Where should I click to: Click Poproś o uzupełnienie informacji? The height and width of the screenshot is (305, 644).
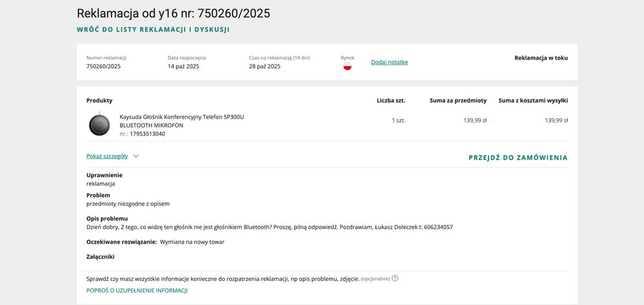[x=137, y=291]
